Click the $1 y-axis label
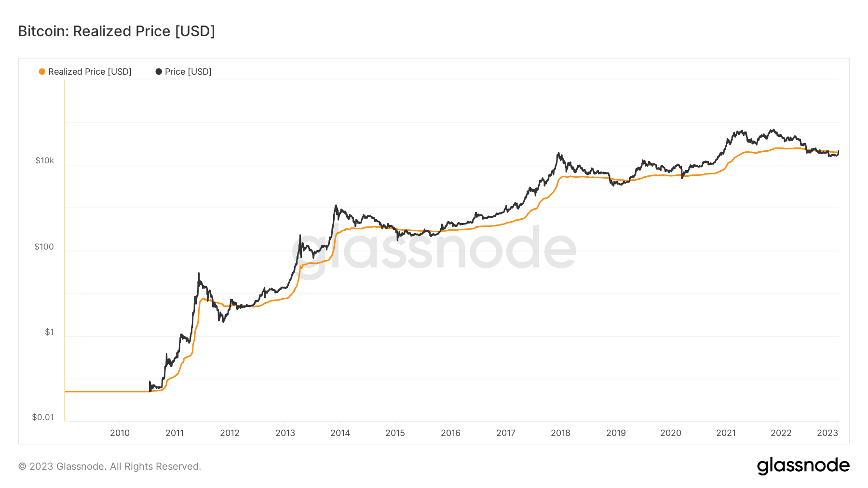868x488 pixels. point(49,332)
